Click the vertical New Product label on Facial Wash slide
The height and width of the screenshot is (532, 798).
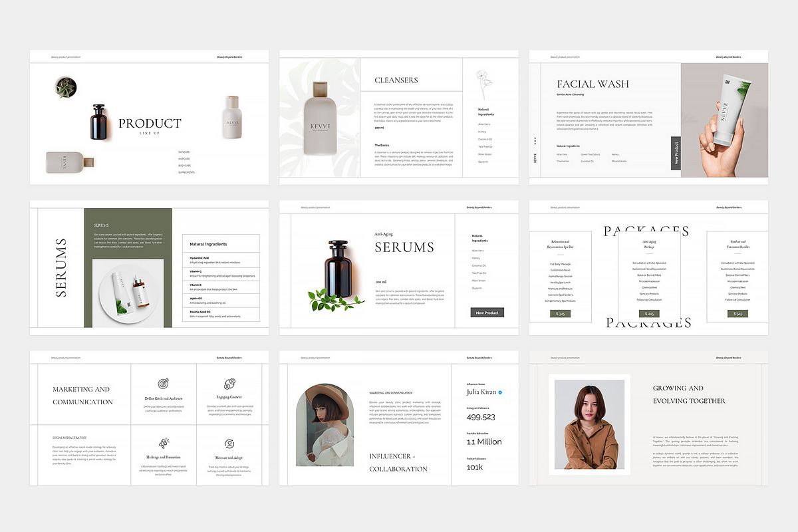(676, 153)
